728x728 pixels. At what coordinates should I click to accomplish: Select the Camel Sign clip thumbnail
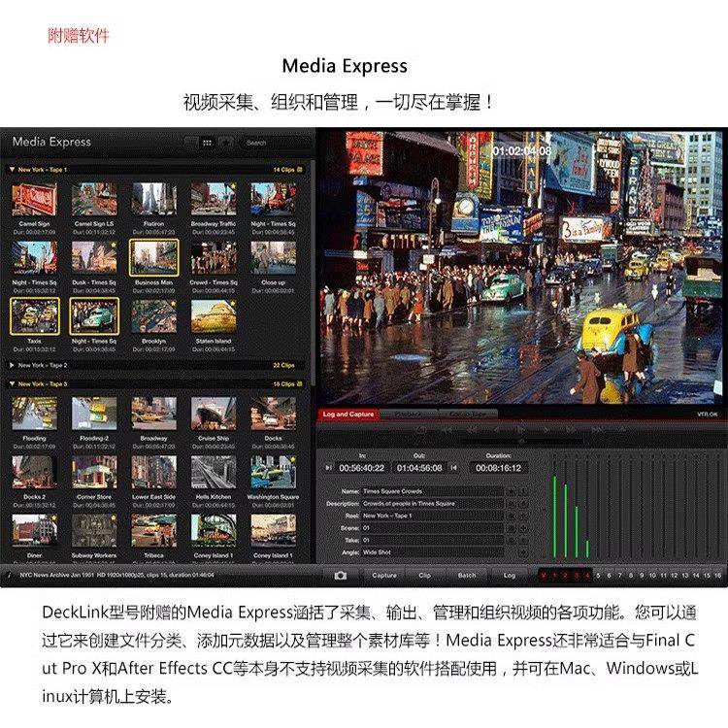coord(34,199)
